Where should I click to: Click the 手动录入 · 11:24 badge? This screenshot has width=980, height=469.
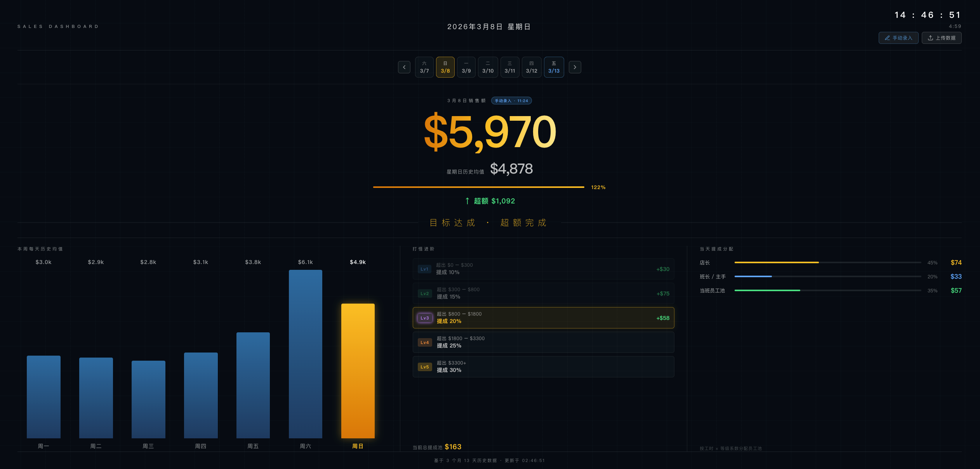tap(511, 101)
